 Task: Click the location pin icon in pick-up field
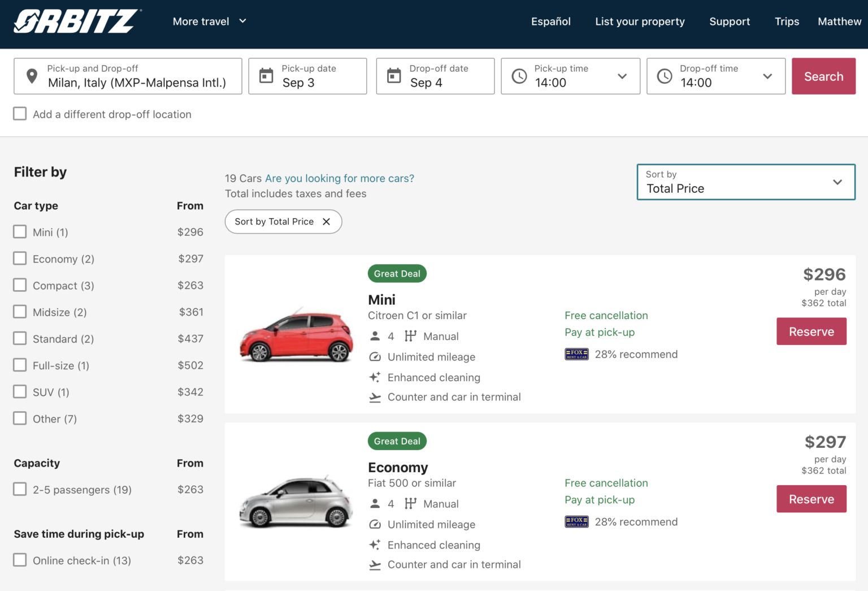pos(32,76)
